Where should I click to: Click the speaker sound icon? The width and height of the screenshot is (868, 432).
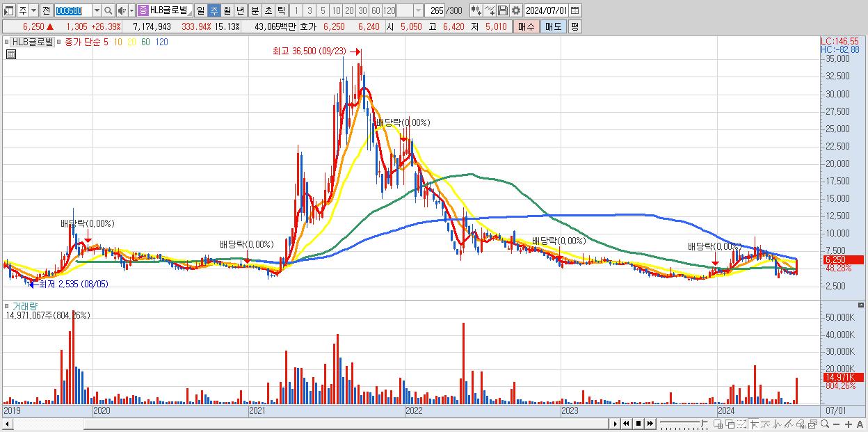coord(121,10)
